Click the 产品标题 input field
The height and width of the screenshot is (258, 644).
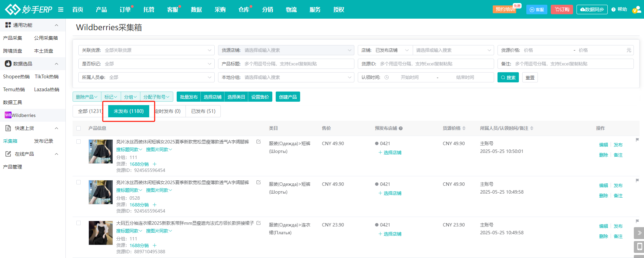click(286, 64)
